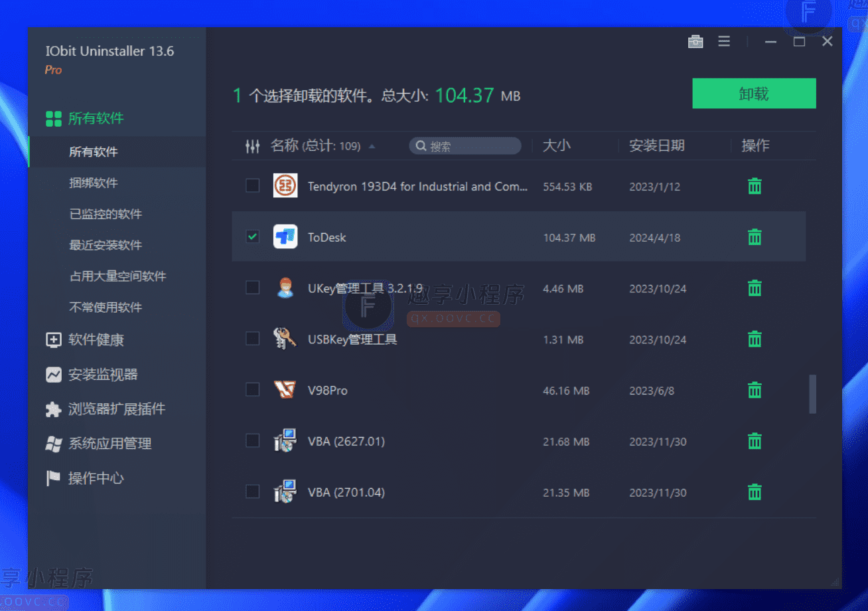This screenshot has width=868, height=611.
Task: Click the 1.31 MB size value
Action: point(563,340)
